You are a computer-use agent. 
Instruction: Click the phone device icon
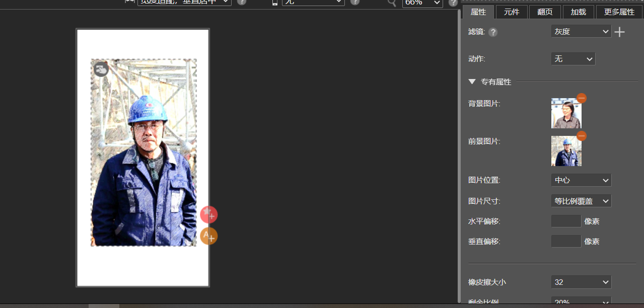(274, 3)
